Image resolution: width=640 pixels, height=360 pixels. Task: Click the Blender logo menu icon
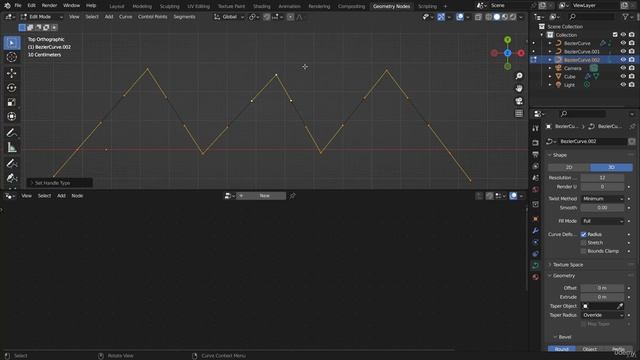click(7, 6)
